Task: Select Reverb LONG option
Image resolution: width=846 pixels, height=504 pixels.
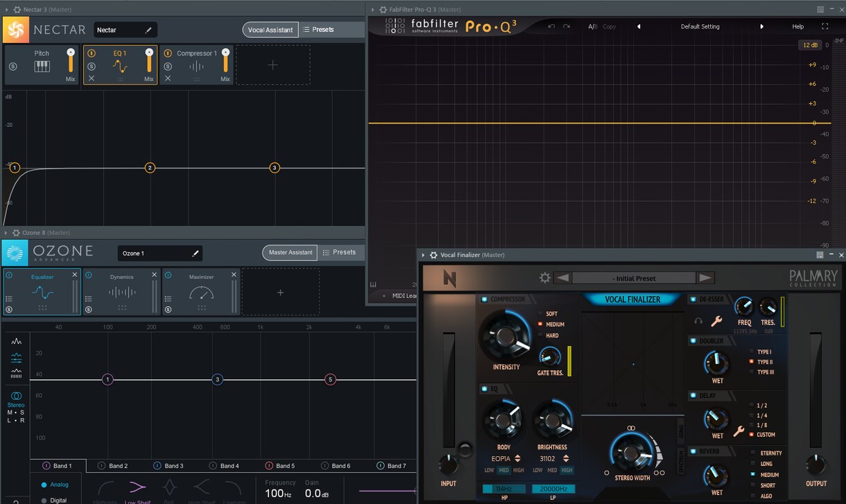Action: (761, 464)
